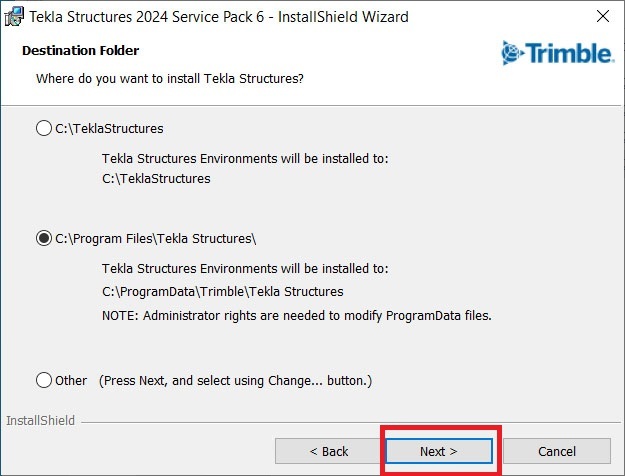Viewport: 625px width, 476px height.
Task: Select the C:\TeklaStructures radio button
Action: [43, 128]
